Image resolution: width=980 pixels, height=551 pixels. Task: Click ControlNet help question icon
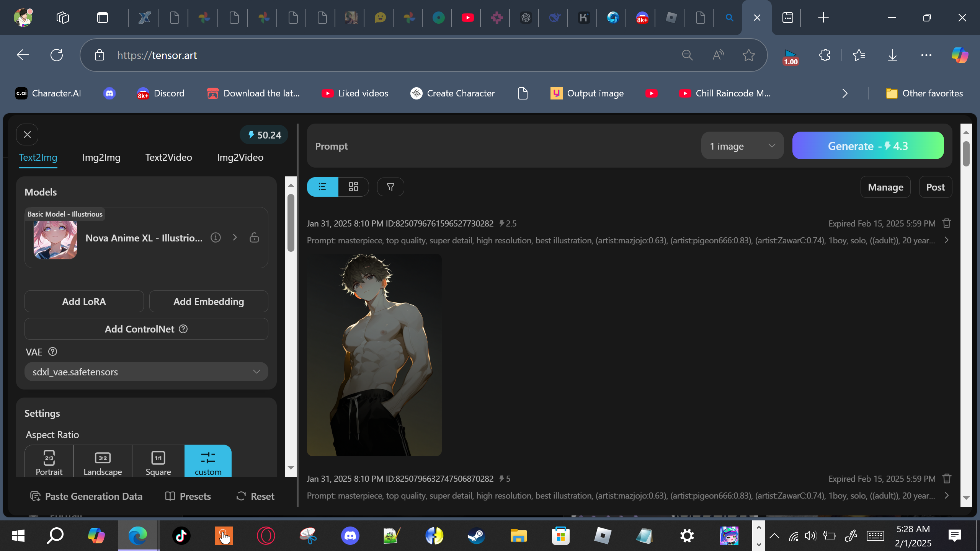pos(183,329)
